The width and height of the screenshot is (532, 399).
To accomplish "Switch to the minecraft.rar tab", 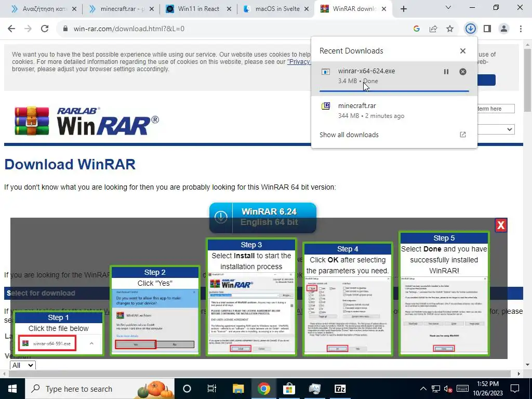I will 122,9.
